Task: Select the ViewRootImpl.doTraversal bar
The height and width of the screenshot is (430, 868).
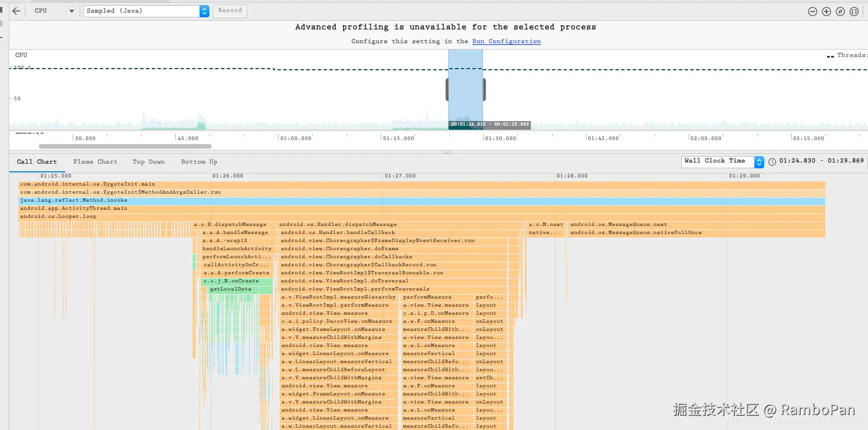Action: pyautogui.click(x=393, y=281)
